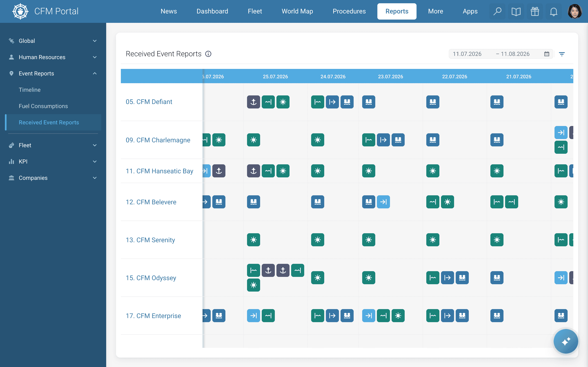Viewport: 588px width, 367px height.
Task: Click the gift box icon
Action: 535,11
